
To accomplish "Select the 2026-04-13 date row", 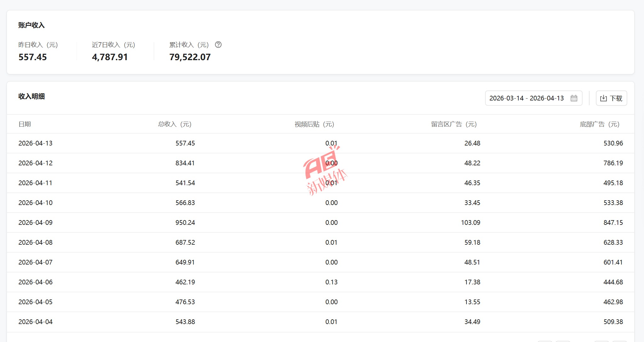I will (x=320, y=143).
